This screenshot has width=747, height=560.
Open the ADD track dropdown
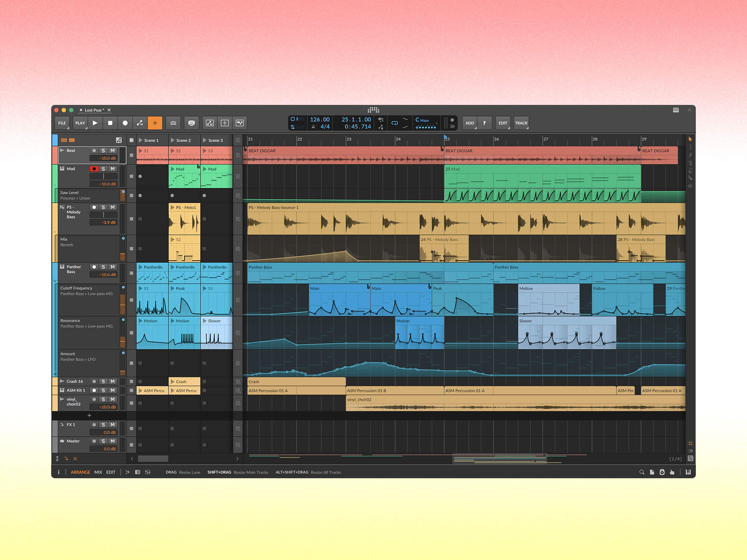[x=469, y=123]
